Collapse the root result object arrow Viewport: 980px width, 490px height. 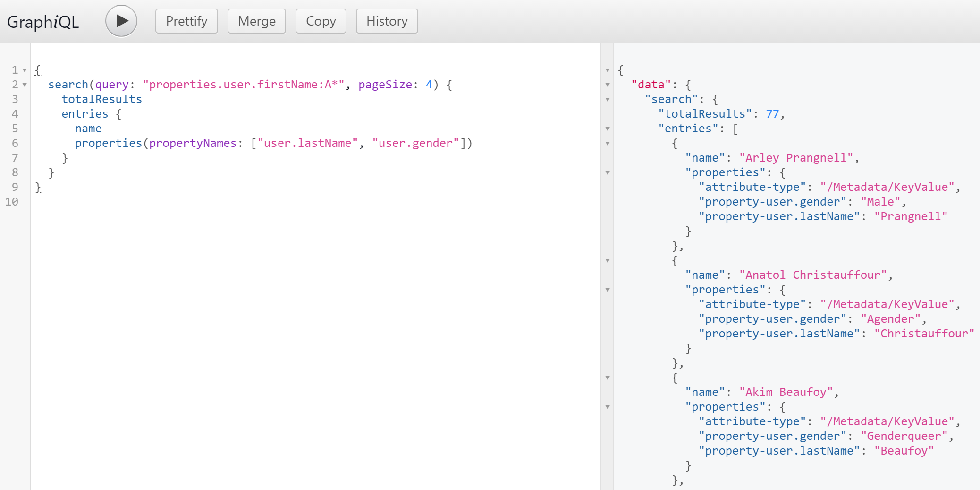pyautogui.click(x=608, y=70)
